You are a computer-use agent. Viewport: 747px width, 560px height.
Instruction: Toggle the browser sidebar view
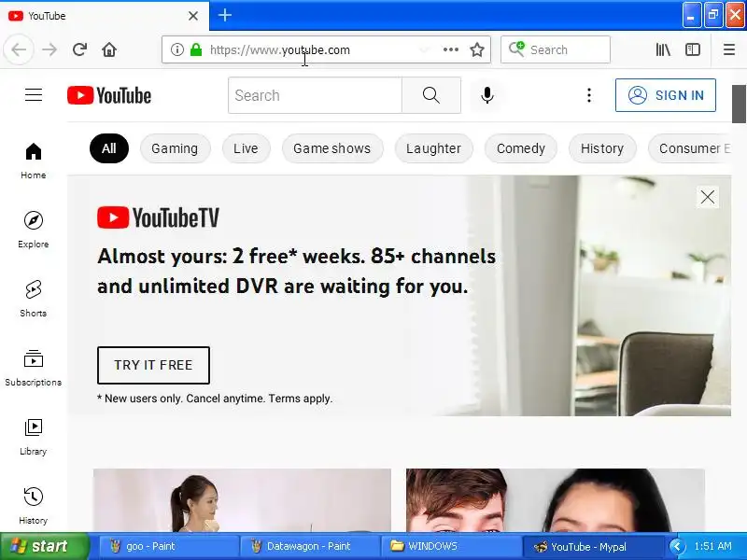693,49
